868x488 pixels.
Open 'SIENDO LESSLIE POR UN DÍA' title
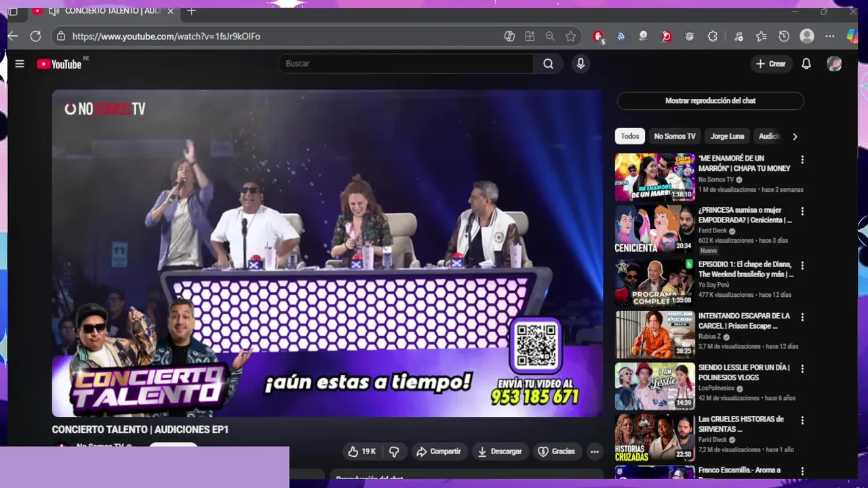point(744,372)
